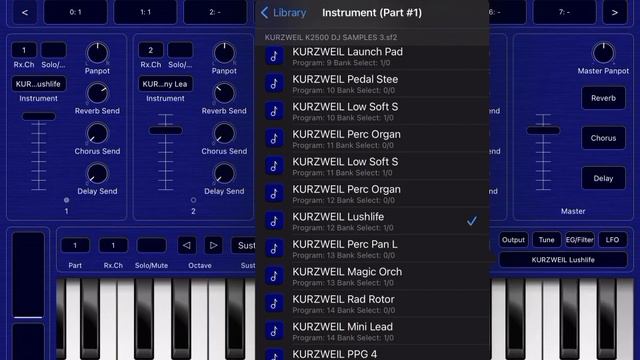The width and height of the screenshot is (640, 360).
Task: Pick KURZWEIL Low Soft S, Program 11
Action: point(372,166)
